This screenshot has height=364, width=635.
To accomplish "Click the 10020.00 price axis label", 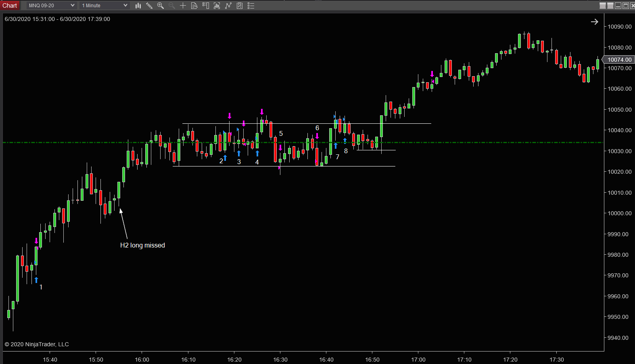I will (620, 172).
